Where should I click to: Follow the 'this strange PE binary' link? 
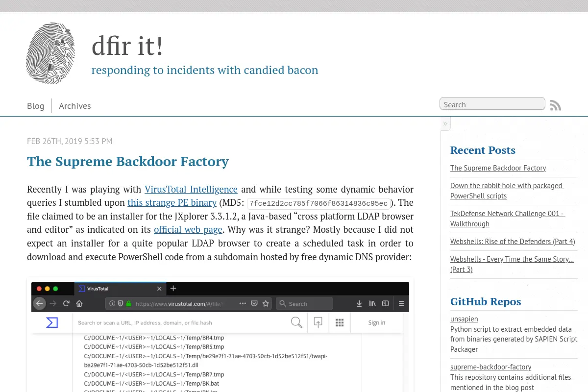pyautogui.click(x=172, y=202)
